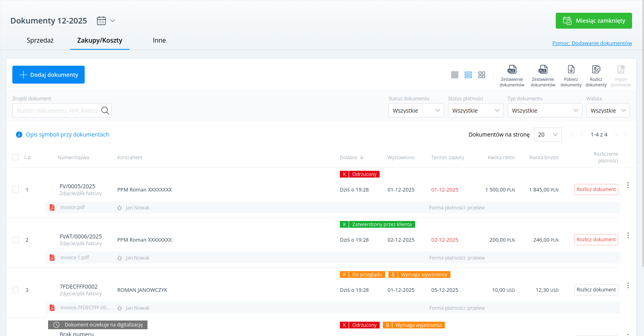644x336 pixels.
Task: Open the invoice.pdf file icon
Action: point(52,207)
